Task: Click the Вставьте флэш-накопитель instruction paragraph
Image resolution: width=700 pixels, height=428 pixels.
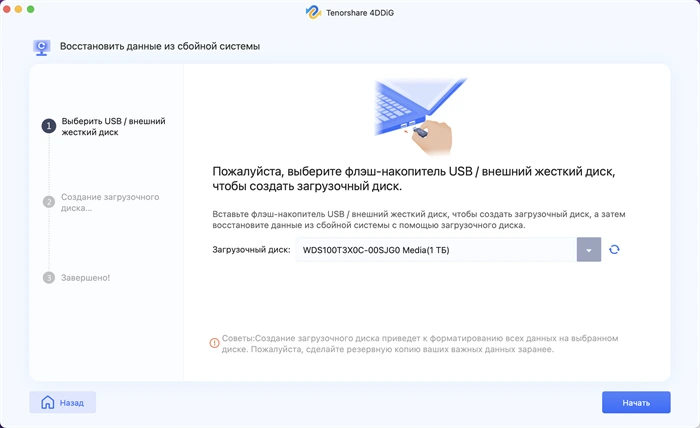Action: (419, 220)
